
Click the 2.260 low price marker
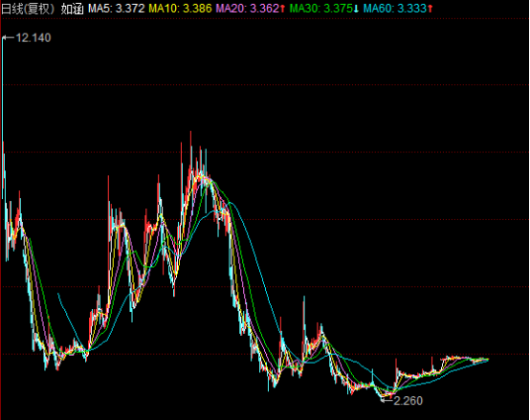pyautogui.click(x=409, y=401)
